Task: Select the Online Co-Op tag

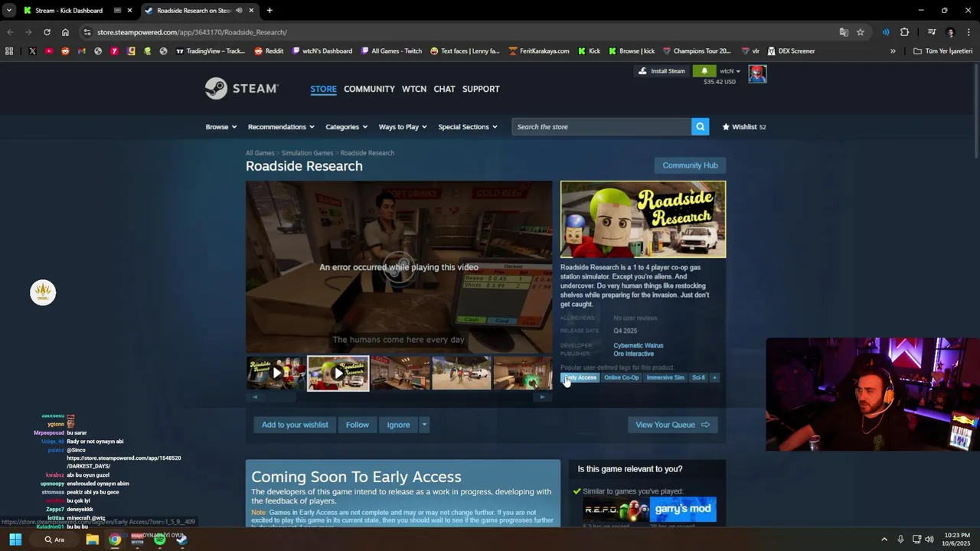Action: point(621,377)
